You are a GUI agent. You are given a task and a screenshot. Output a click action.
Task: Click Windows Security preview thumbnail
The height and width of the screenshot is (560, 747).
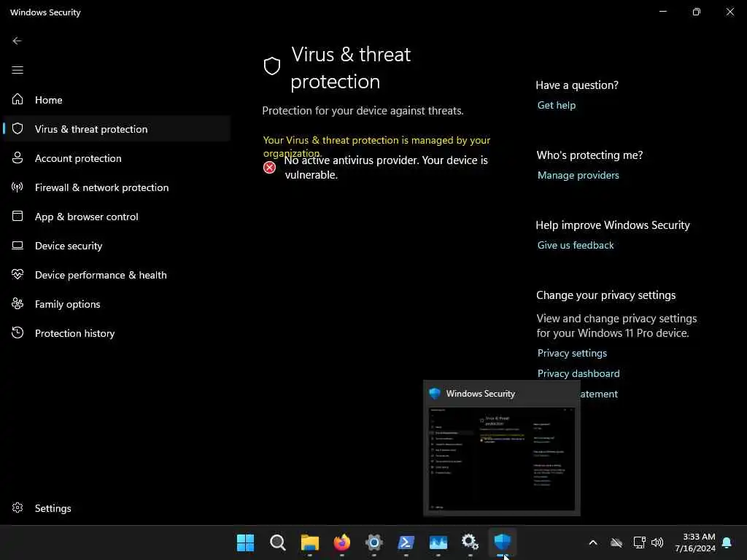click(x=502, y=459)
